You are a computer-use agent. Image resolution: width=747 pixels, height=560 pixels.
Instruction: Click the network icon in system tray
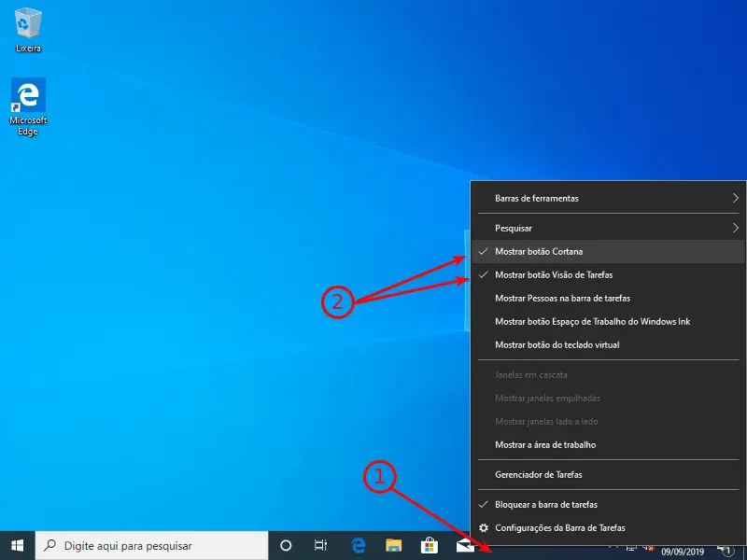tap(631, 550)
